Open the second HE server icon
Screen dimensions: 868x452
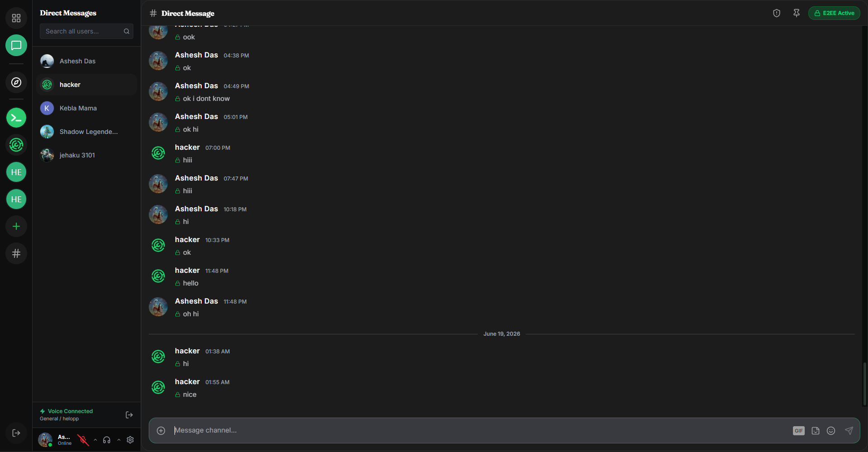tap(16, 200)
